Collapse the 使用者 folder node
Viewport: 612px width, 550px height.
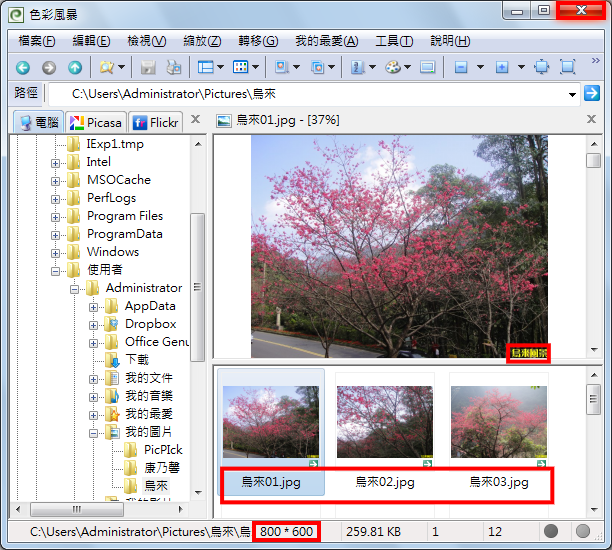55,271
